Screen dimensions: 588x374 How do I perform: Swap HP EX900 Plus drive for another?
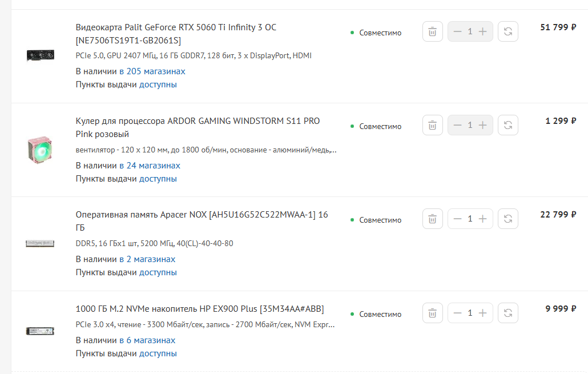(508, 313)
